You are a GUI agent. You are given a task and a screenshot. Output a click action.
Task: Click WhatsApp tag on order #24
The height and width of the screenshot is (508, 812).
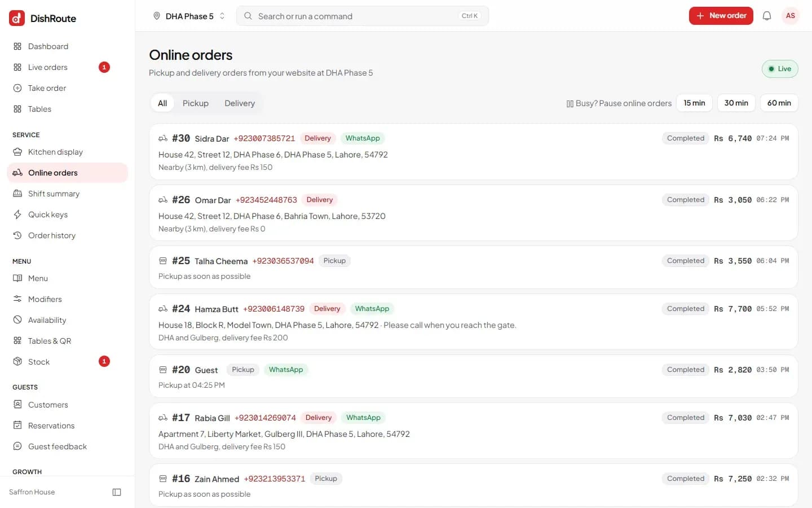pos(372,309)
